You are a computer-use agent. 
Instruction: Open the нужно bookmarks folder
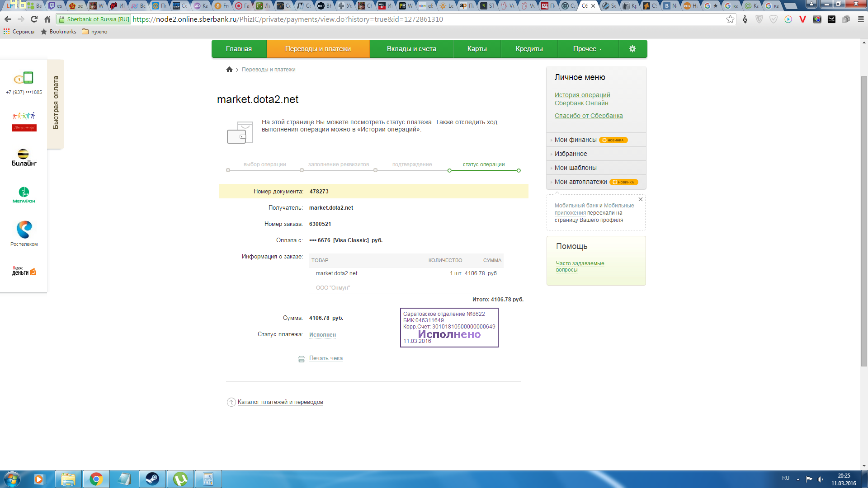[94, 32]
